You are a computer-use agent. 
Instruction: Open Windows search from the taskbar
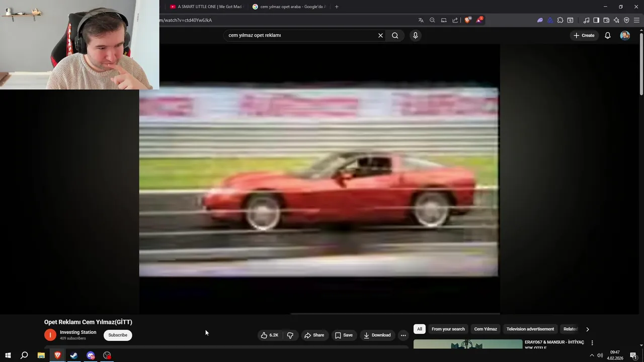[24, 355]
